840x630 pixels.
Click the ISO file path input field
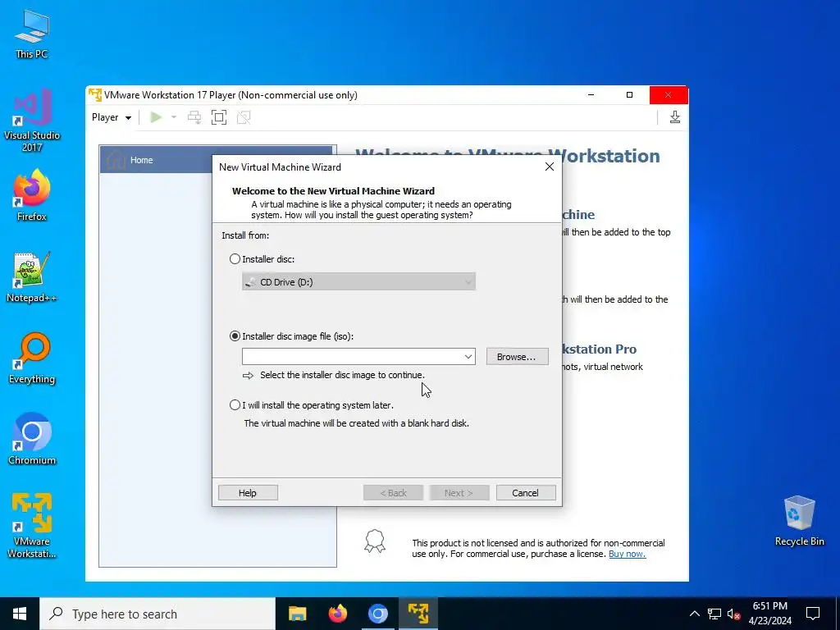point(352,357)
